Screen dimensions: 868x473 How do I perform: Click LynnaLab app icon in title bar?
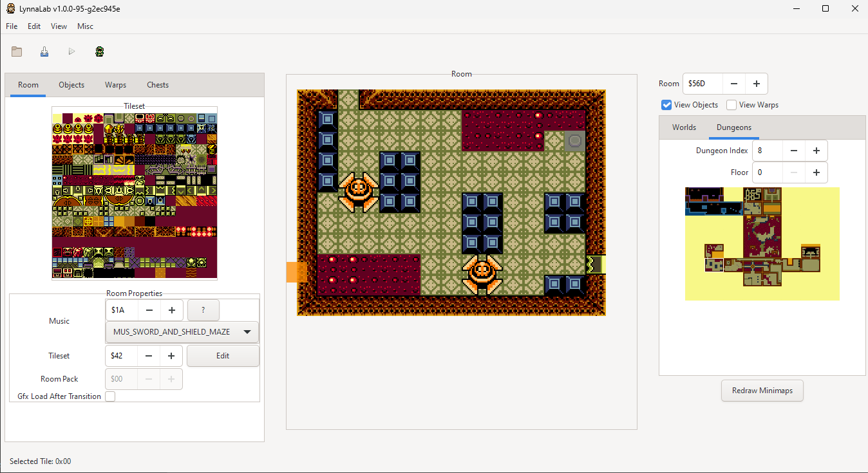click(11, 8)
